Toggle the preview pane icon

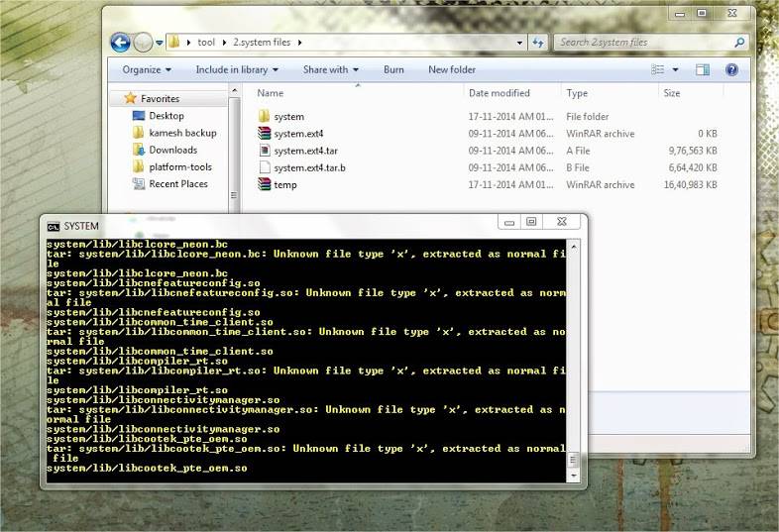pos(703,70)
